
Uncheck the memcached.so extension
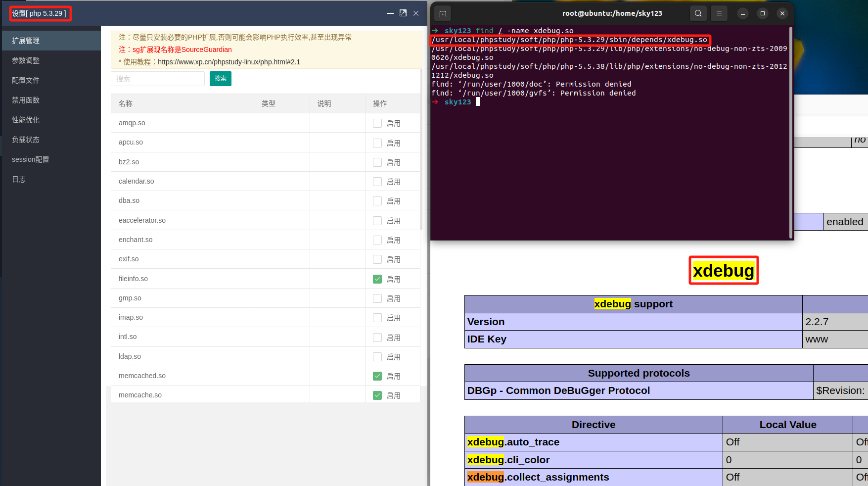click(x=377, y=376)
